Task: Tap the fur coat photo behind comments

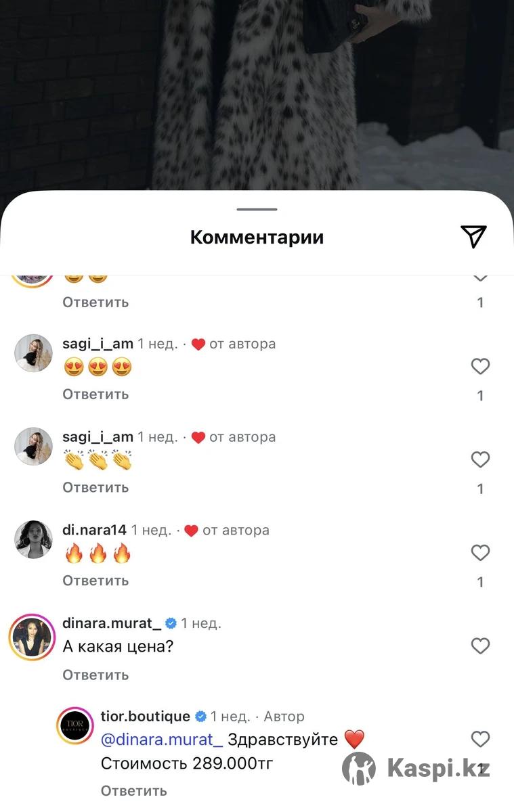Action: (257, 95)
